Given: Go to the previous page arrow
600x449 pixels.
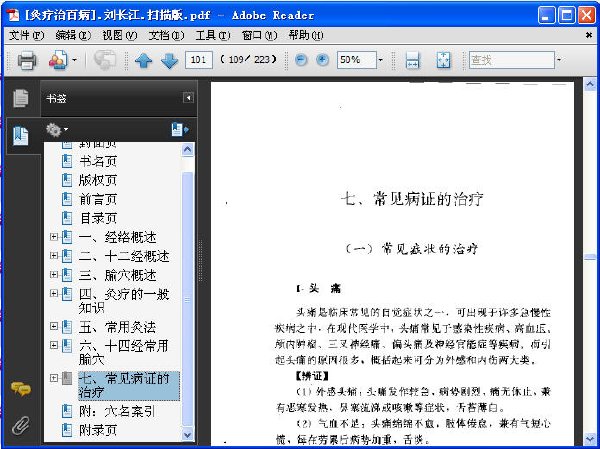Looking at the screenshot, I should click(143, 61).
